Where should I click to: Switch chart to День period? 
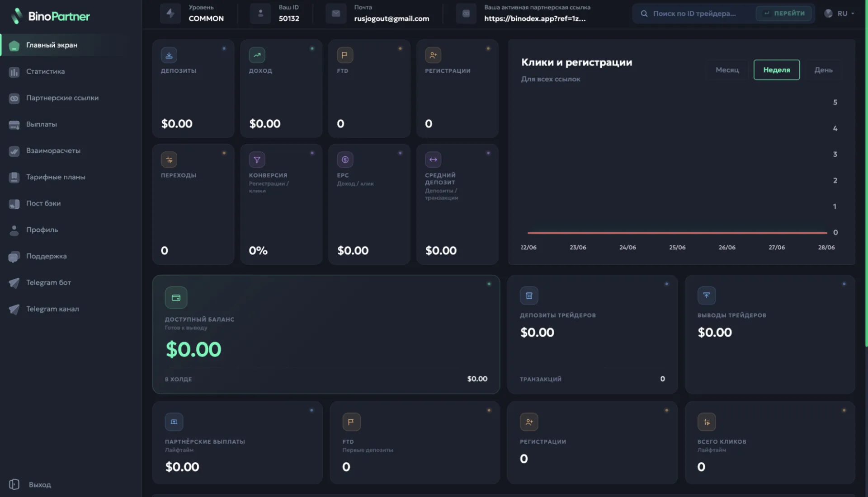pyautogui.click(x=823, y=70)
